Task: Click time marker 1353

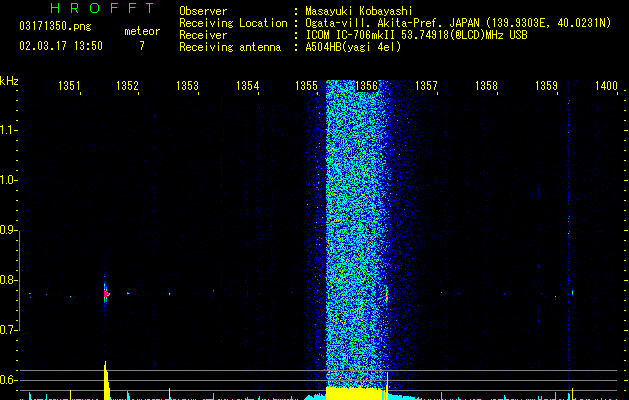Action: [187, 86]
